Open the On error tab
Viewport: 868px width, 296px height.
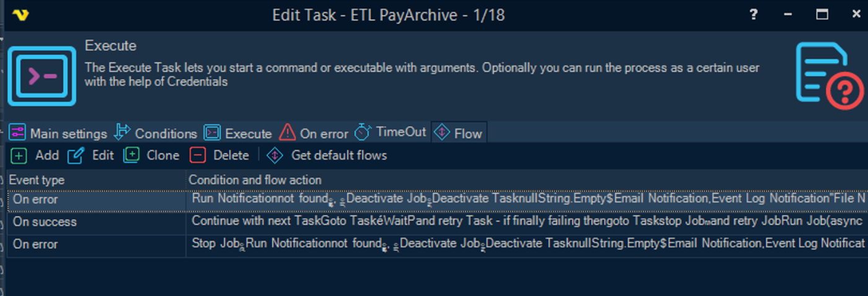point(314,133)
